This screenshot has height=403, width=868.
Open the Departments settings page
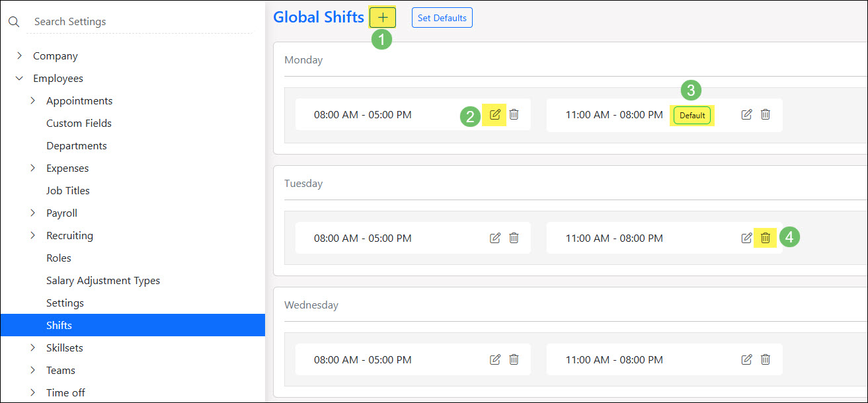(76, 146)
